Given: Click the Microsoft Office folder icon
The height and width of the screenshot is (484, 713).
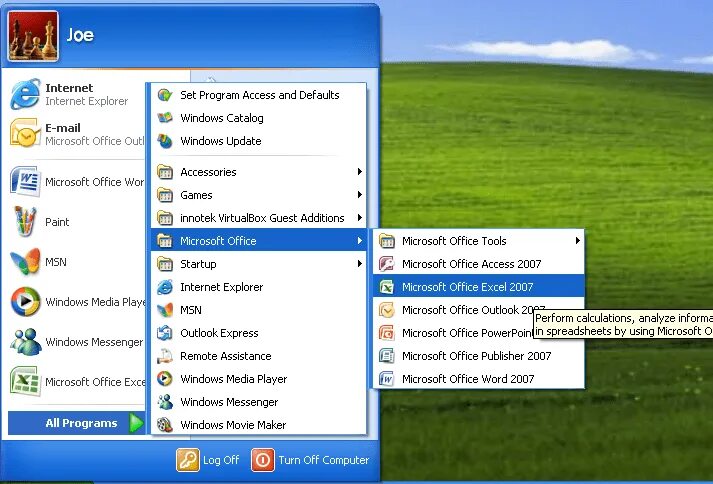Looking at the screenshot, I should tap(165, 241).
